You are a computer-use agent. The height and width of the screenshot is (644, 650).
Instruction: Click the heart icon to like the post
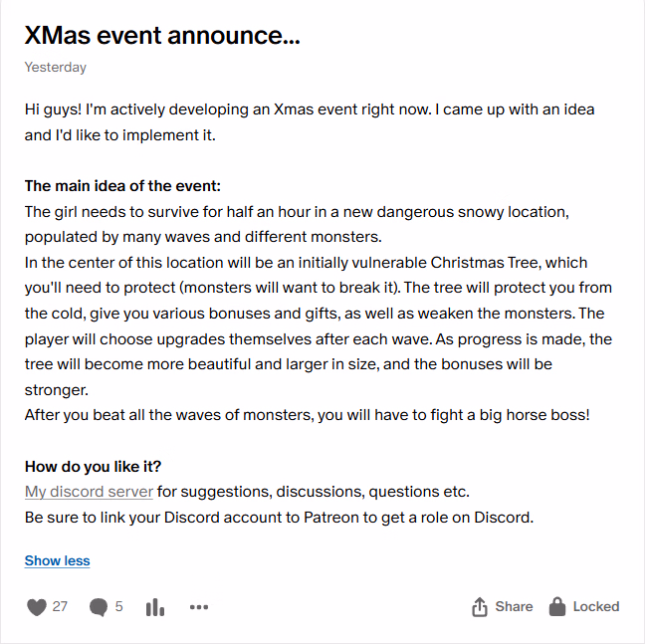coord(36,607)
